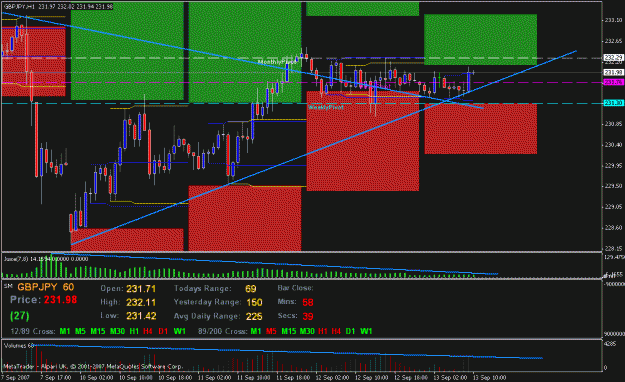Click the 228.15 price axis value
625x382 pixels.
(613, 248)
